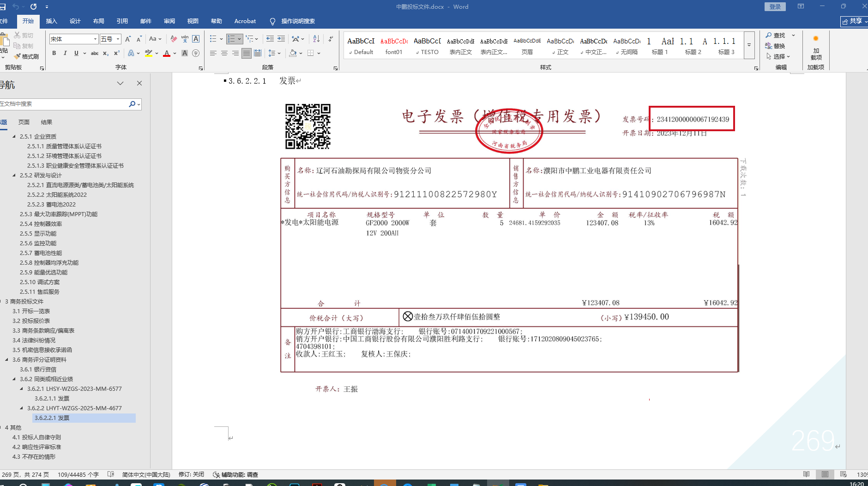Viewport: 868px width, 486px height.
Task: Click the Format Painter brush
Action: tap(26, 56)
